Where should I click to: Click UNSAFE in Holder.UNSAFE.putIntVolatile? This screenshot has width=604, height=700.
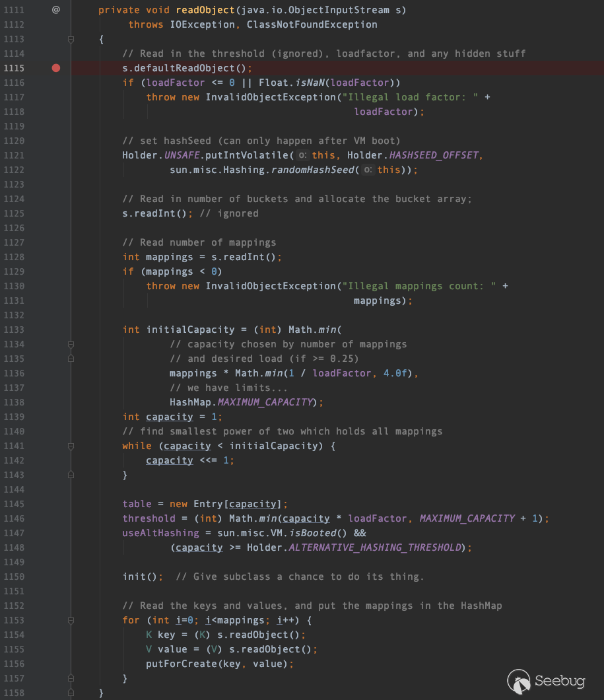click(x=182, y=155)
